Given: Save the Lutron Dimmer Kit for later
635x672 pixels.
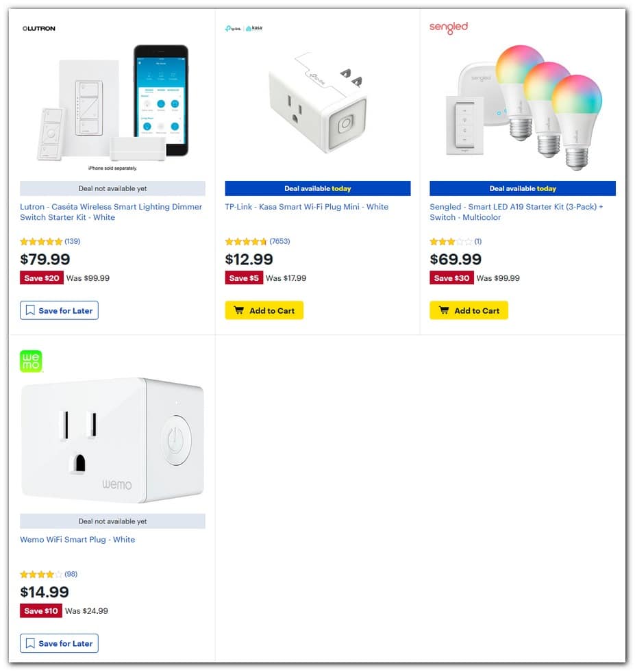Looking at the screenshot, I should (59, 310).
